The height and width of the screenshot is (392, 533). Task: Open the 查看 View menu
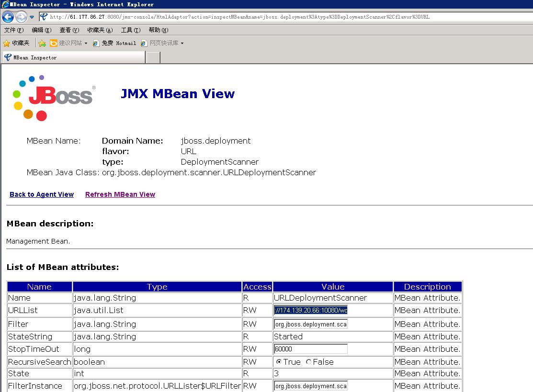point(69,30)
